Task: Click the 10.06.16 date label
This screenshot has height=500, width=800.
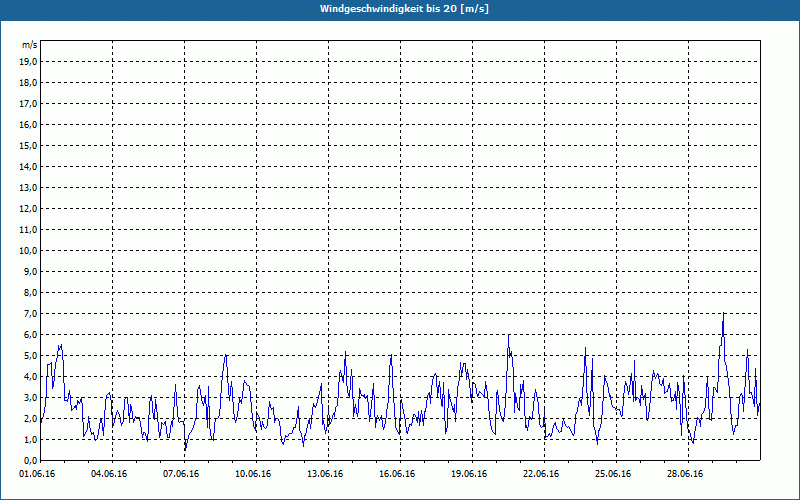Action: (253, 474)
